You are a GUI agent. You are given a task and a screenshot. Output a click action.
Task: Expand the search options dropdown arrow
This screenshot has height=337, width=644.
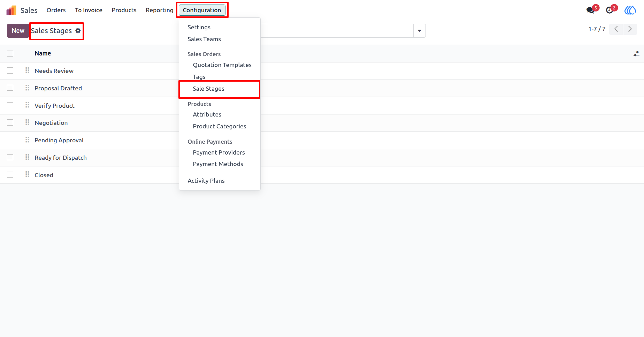420,31
